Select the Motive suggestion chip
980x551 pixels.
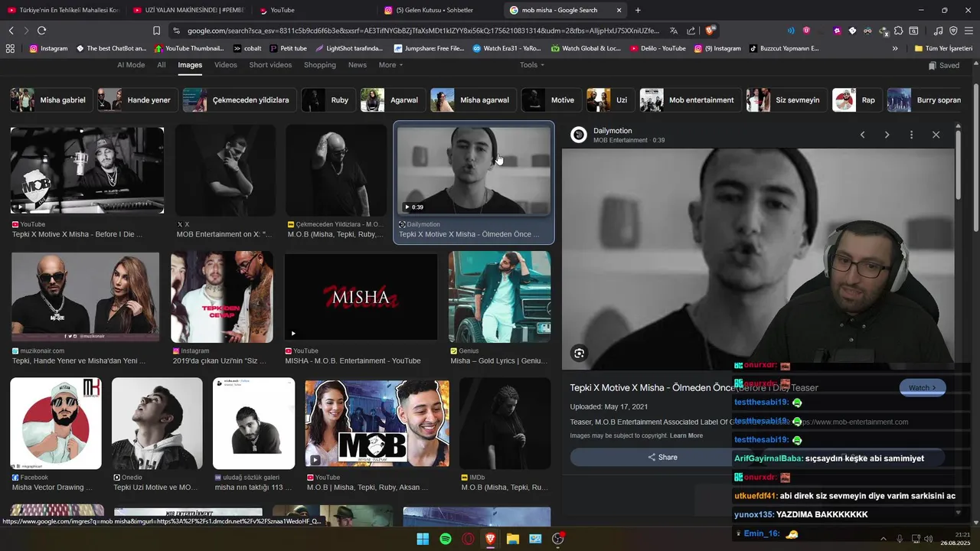(551, 100)
